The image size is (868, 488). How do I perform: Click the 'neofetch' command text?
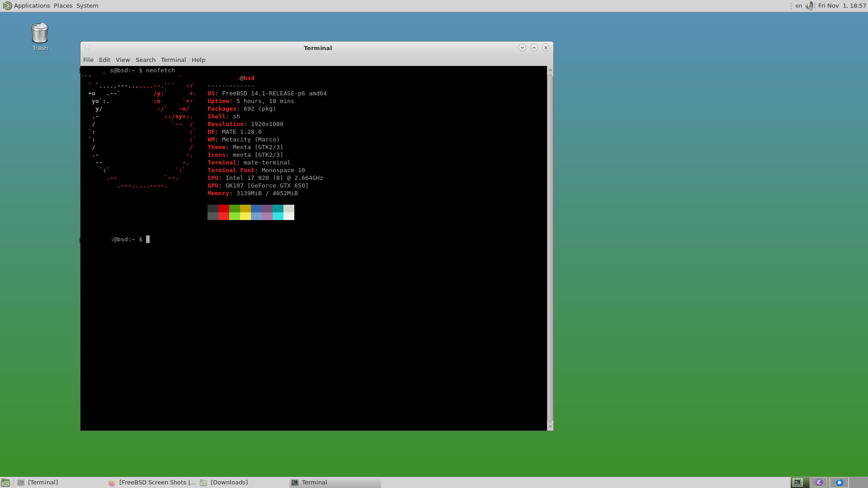pos(160,70)
